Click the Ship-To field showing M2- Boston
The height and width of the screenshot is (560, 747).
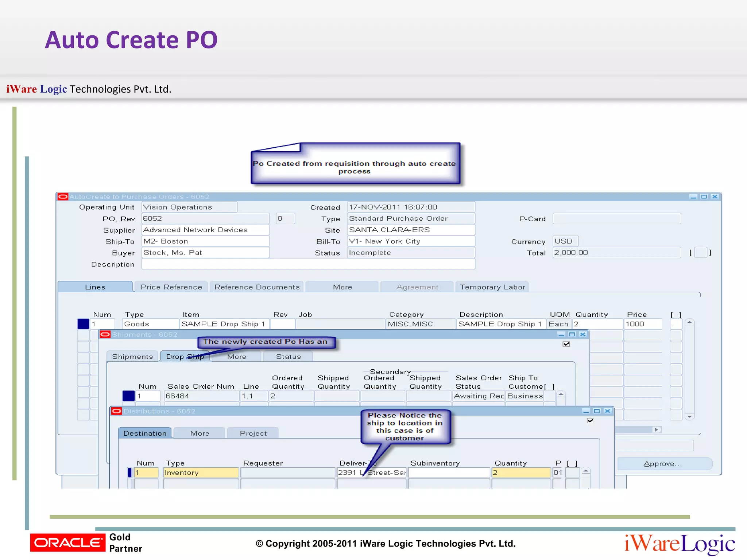[205, 241]
